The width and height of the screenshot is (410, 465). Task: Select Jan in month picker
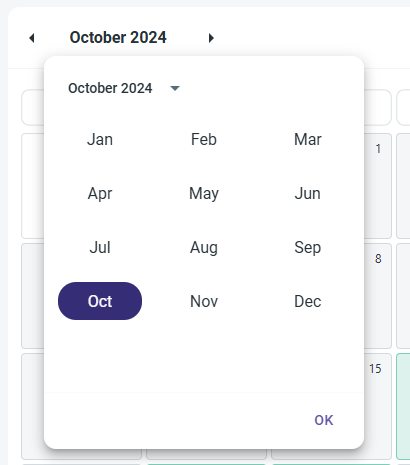click(100, 139)
